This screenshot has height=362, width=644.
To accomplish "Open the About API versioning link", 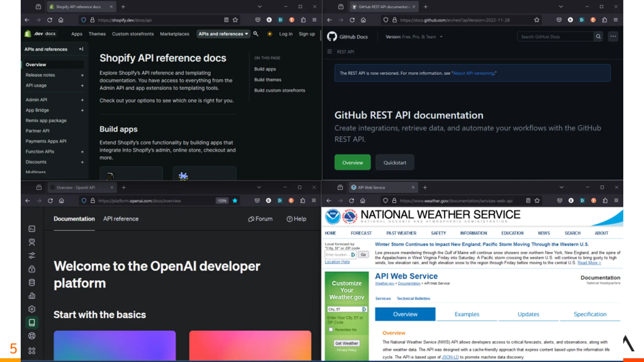I will 473,73.
